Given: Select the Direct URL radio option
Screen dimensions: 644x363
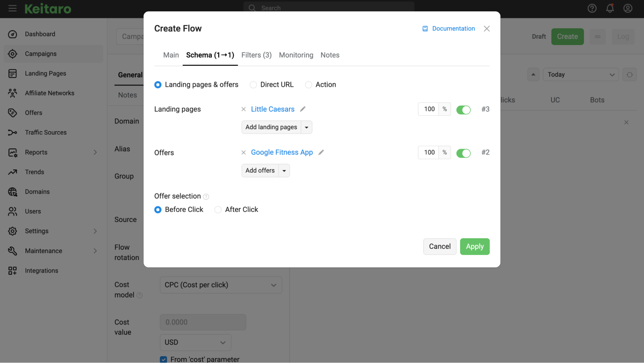Looking at the screenshot, I should 253,85.
